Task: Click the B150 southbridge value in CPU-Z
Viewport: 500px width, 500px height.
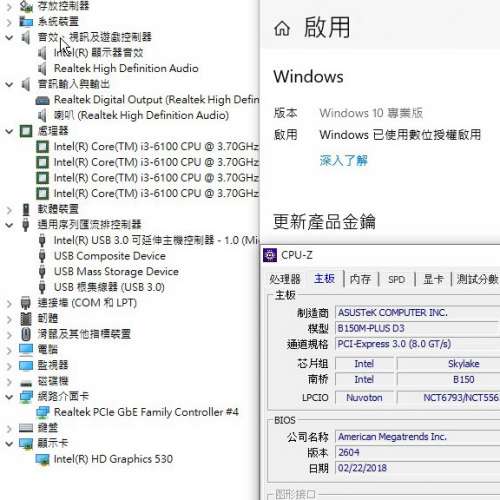Action: point(448,379)
